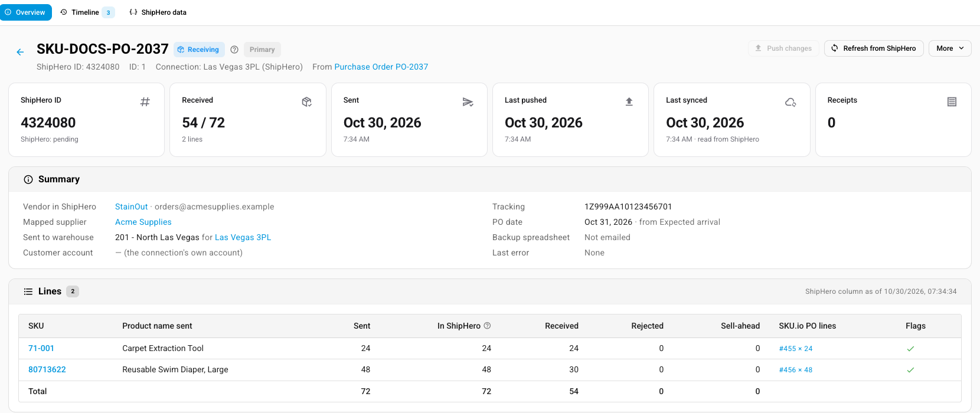Switch to the Overview tab
Viewport: 980px width, 413px height.
[25, 12]
